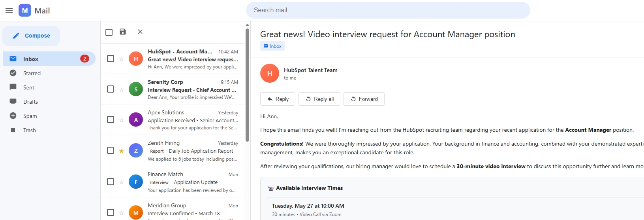Star the Serenity Corp email
Viewport: 644px width, 220px height.
122,89
